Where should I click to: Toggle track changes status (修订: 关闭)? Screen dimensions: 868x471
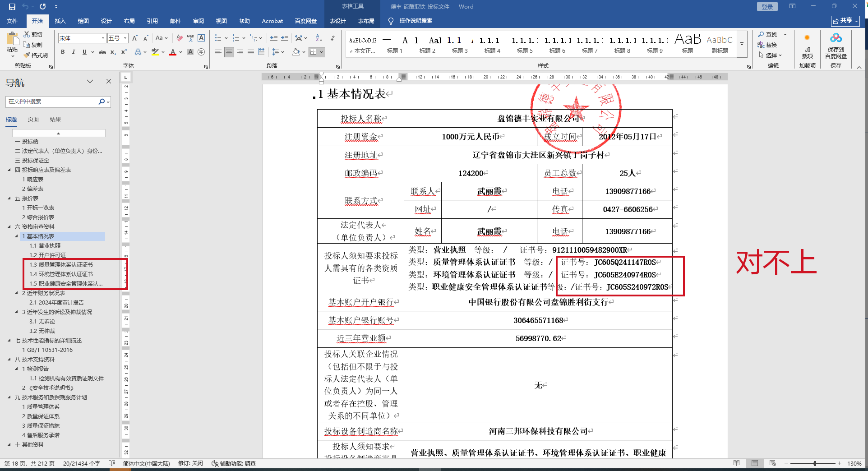pos(190,463)
